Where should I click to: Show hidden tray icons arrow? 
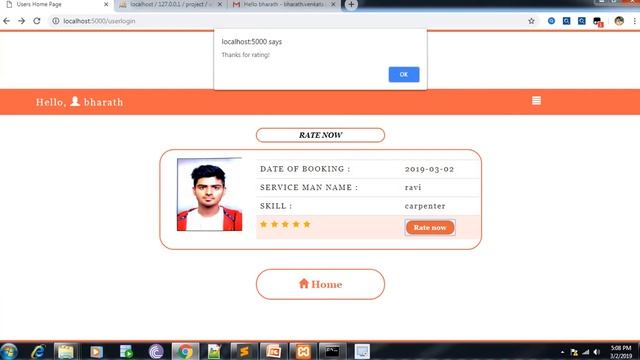coord(562,352)
